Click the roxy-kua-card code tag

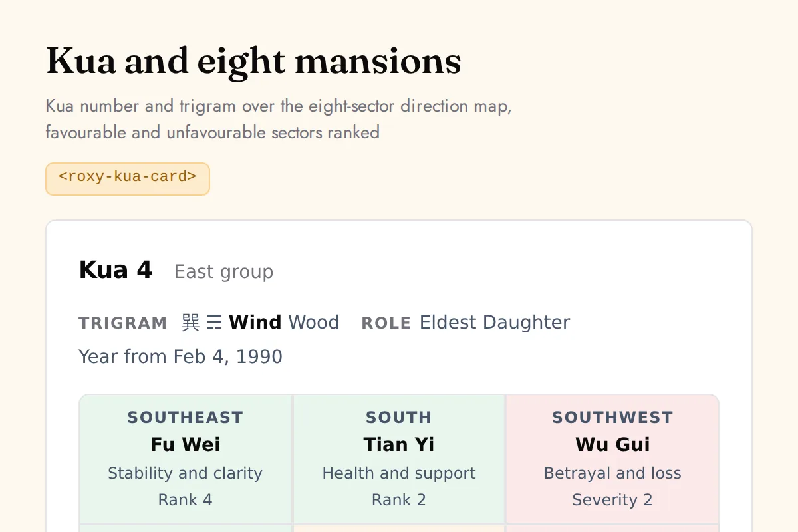point(128,179)
